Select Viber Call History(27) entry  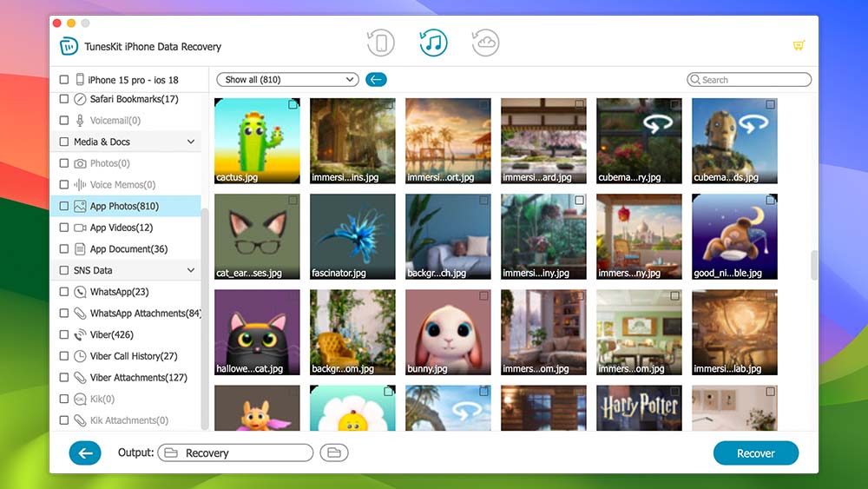click(x=126, y=356)
